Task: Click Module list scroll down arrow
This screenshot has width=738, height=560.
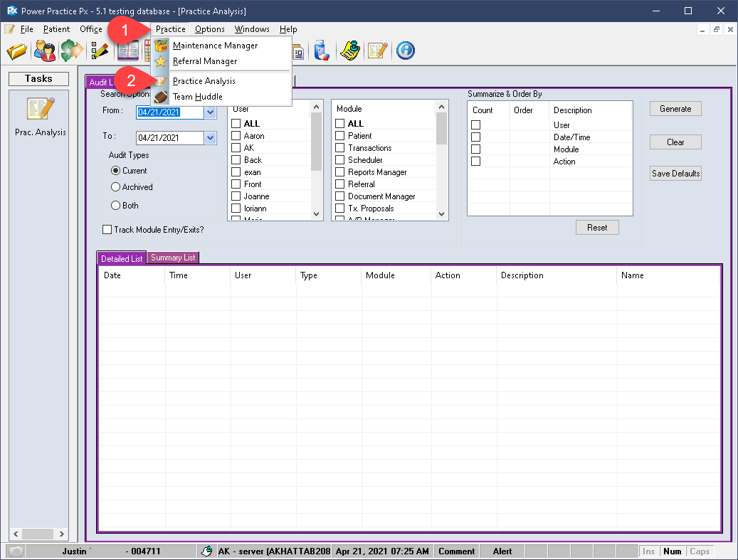Action: [441, 213]
